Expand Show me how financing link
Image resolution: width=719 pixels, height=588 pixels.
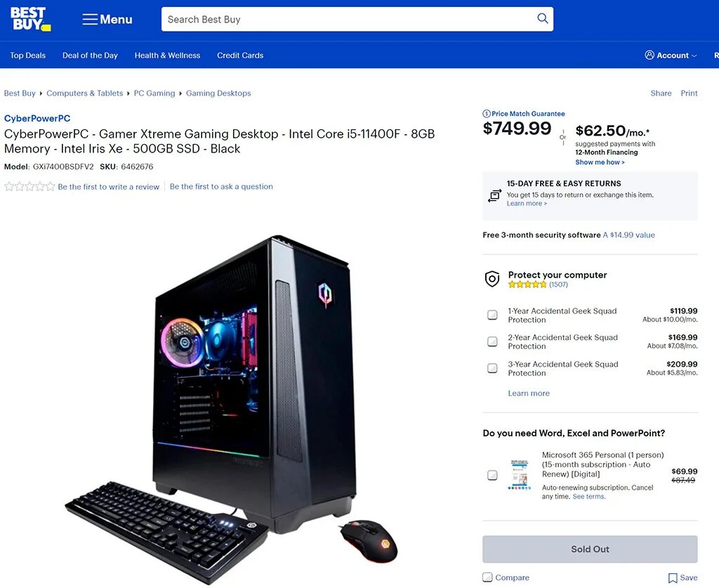[600, 162]
